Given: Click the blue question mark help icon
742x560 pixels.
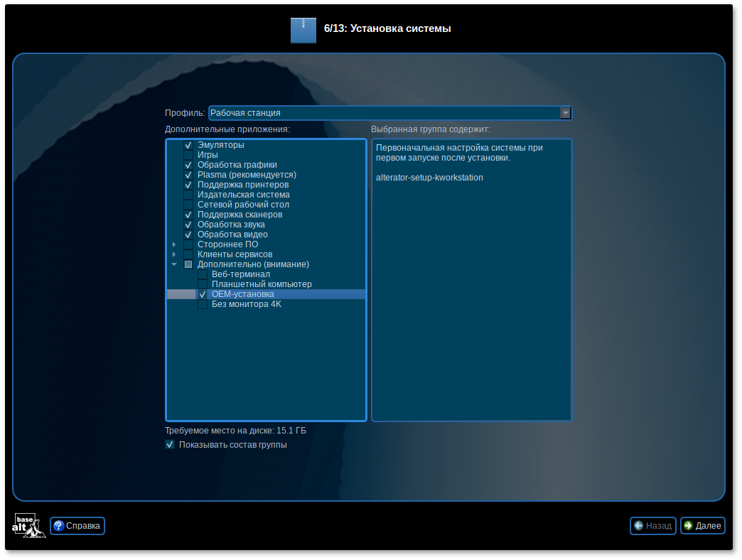Looking at the screenshot, I should (59, 526).
